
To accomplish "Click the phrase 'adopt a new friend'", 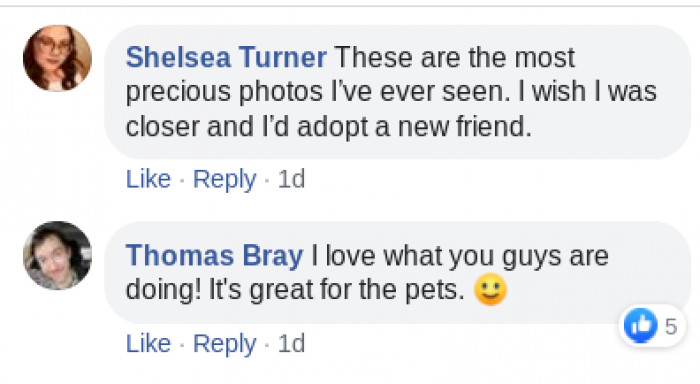I will click(414, 127).
